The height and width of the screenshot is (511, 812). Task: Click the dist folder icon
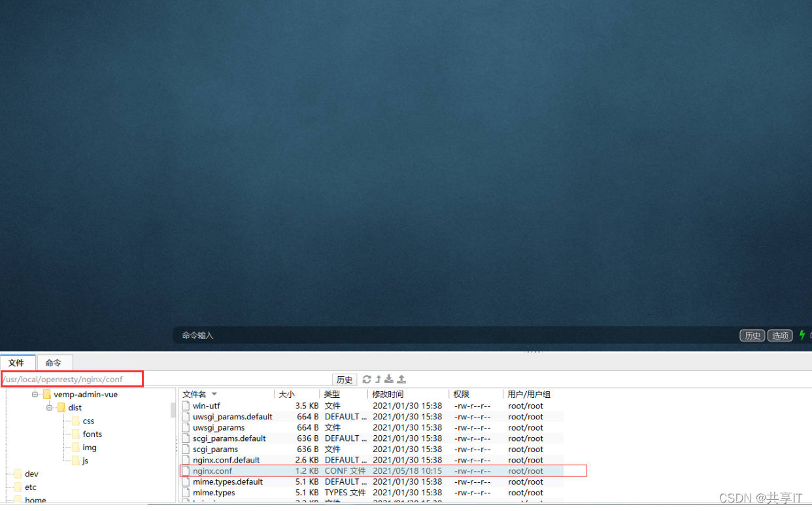(61, 408)
